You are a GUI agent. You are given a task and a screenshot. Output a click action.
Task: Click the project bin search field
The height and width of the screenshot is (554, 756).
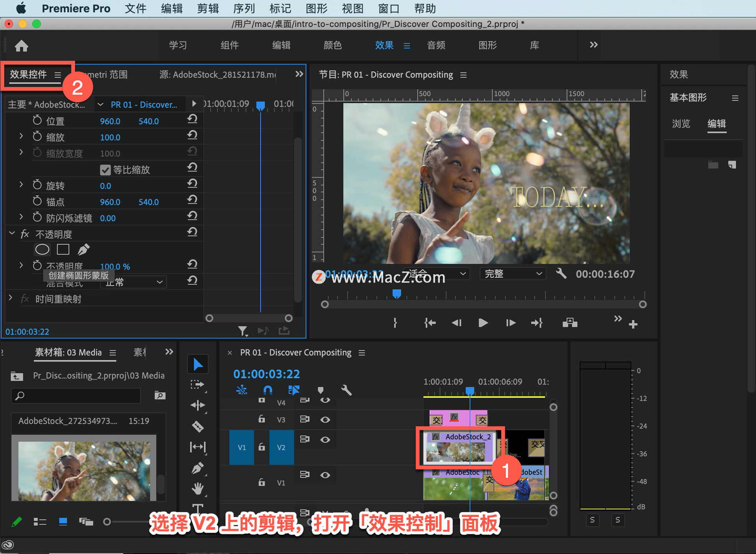coord(76,395)
